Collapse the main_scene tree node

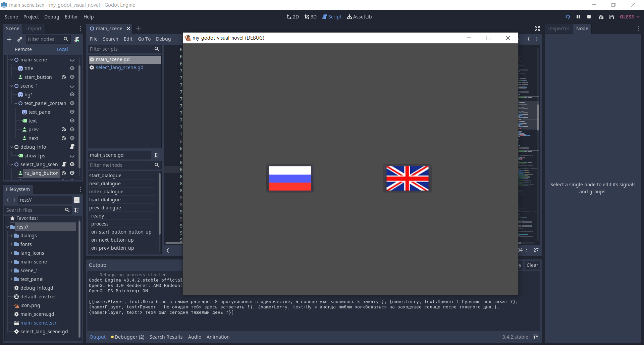coord(12,60)
